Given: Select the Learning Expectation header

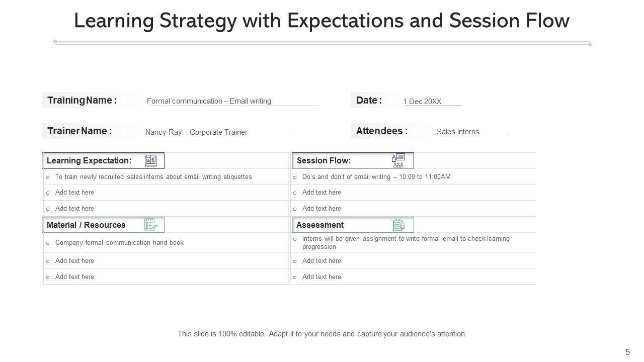Looking at the screenshot, I should [x=89, y=161].
